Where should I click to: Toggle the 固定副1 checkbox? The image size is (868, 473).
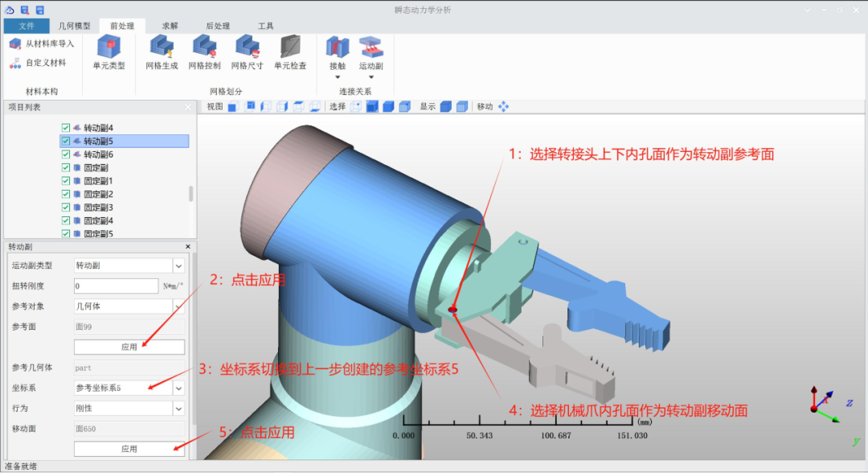coord(66,181)
